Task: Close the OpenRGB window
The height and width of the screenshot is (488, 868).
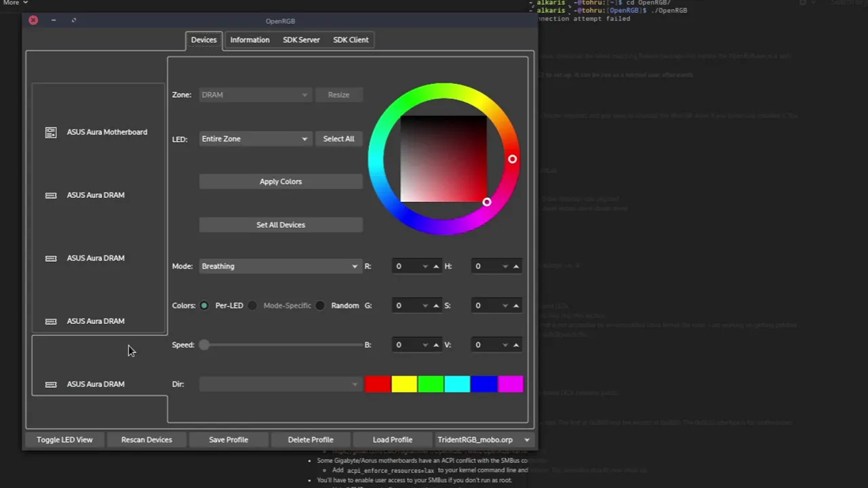Action: 33,20
